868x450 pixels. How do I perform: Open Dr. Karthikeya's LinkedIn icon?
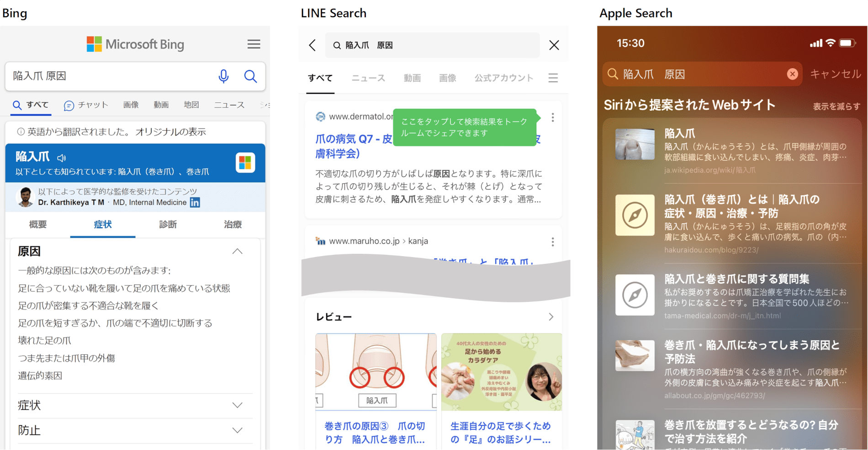195,202
